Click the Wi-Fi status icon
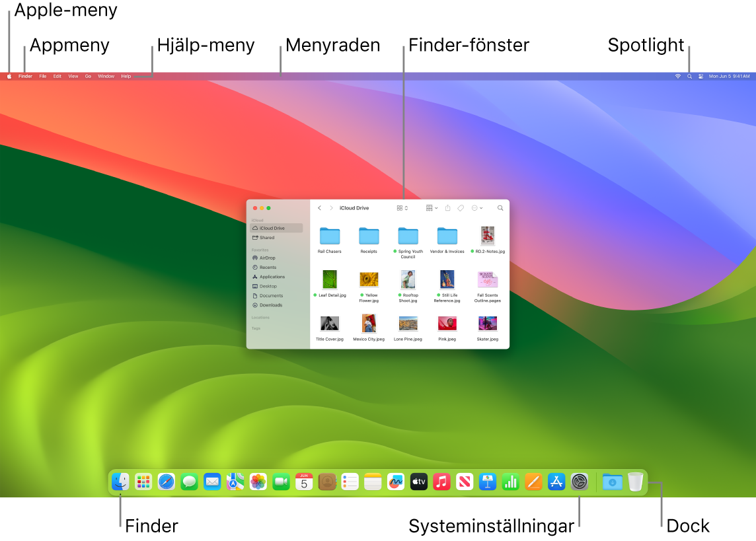 (677, 76)
